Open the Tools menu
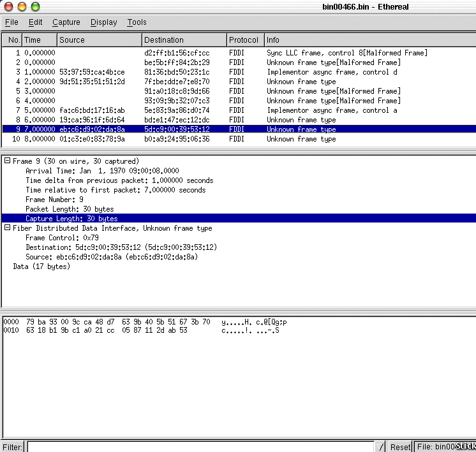The width and height of the screenshot is (476, 452). (x=137, y=22)
